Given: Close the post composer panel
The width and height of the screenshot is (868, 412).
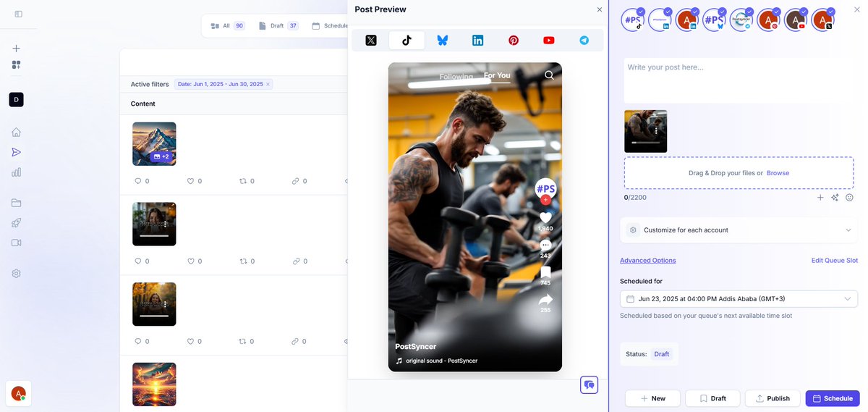Looking at the screenshot, I should (857, 11).
